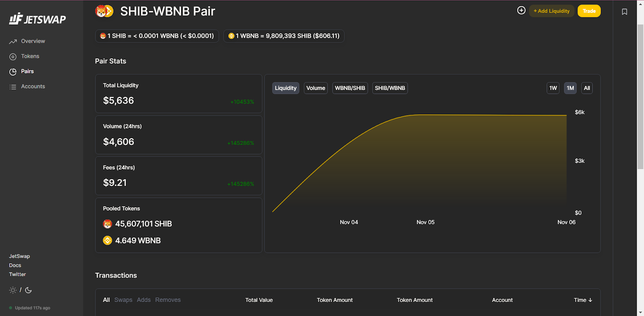This screenshot has width=644, height=316.
Task: Click the Account column header
Action: [x=502, y=300]
